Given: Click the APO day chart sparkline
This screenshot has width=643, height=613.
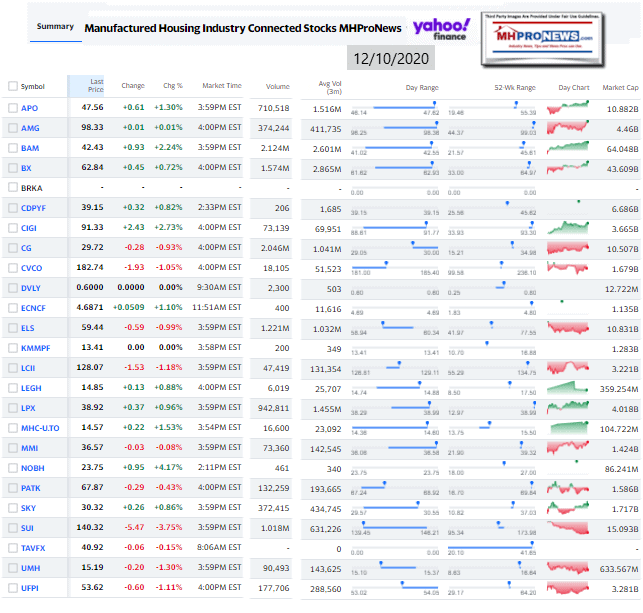Looking at the screenshot, I should point(568,108).
